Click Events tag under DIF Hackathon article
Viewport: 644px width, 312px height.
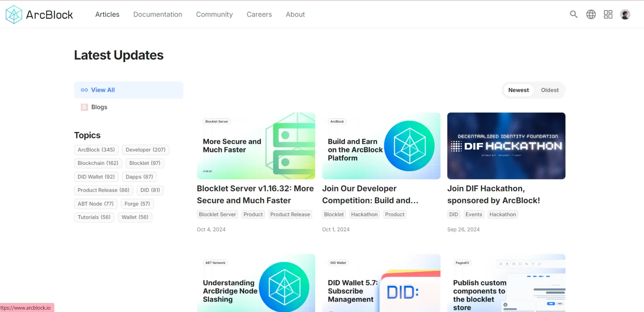[x=474, y=214]
